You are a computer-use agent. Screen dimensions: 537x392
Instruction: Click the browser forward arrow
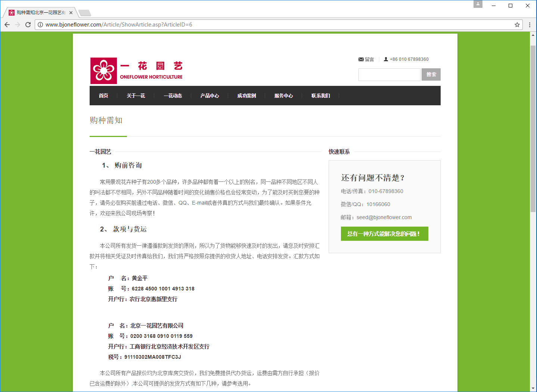18,25
